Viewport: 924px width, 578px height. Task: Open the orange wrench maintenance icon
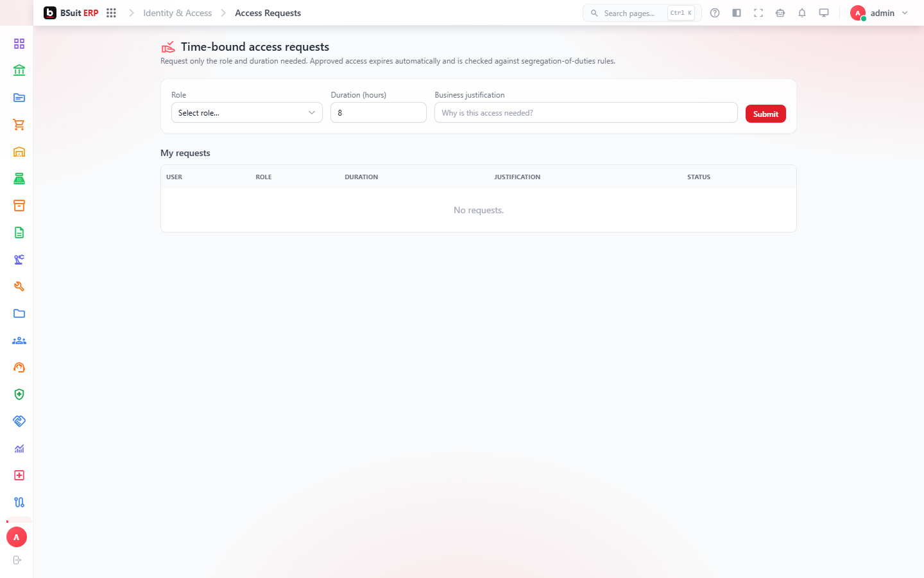(x=19, y=286)
